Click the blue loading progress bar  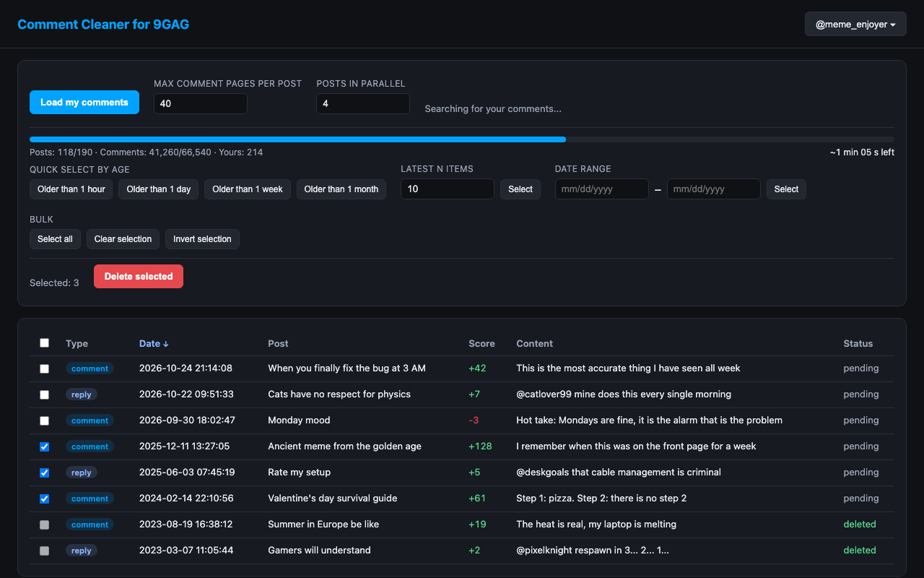pyautogui.click(x=297, y=139)
